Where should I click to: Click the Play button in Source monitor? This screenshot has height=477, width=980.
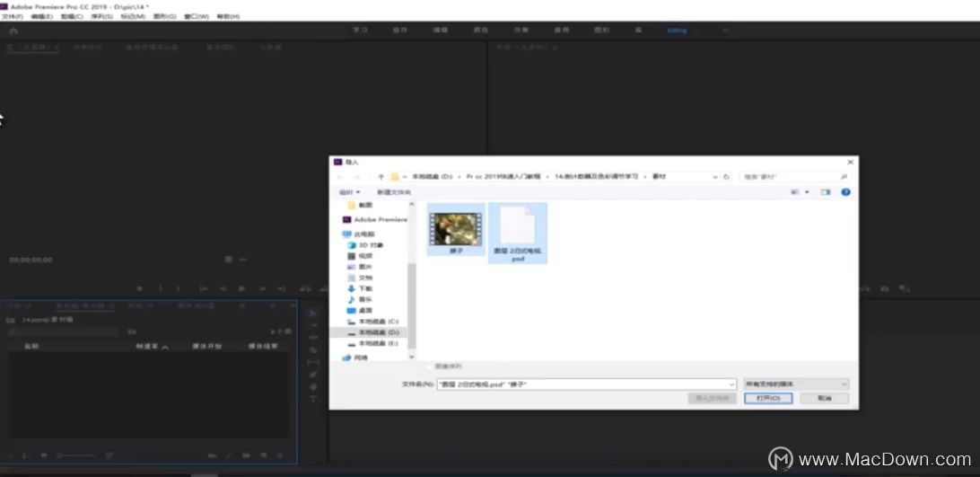pos(242,288)
